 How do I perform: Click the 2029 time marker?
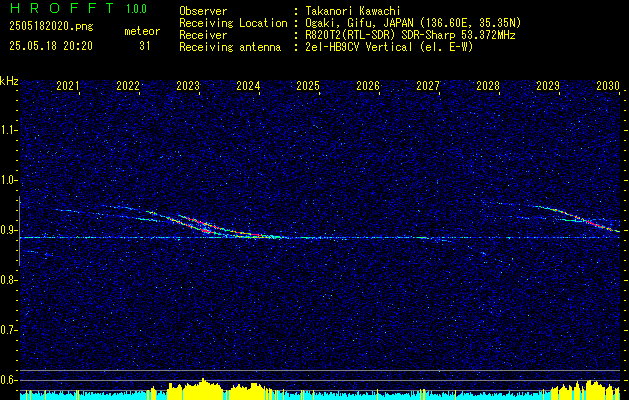click(x=548, y=86)
